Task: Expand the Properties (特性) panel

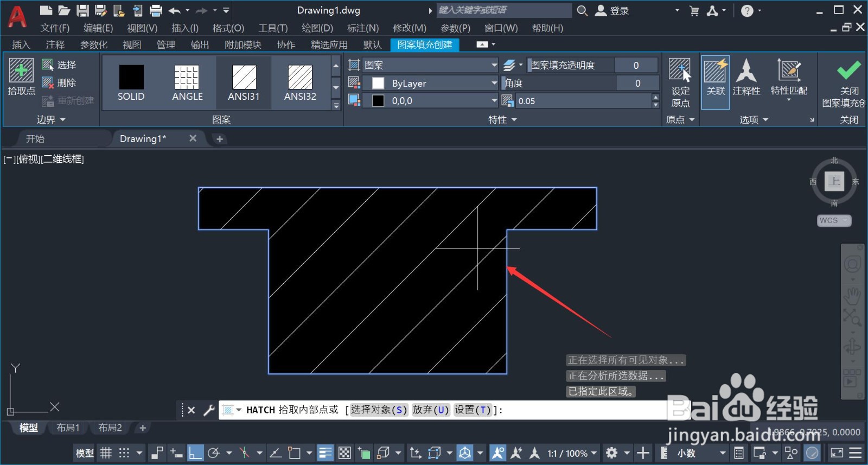Action: (502, 119)
